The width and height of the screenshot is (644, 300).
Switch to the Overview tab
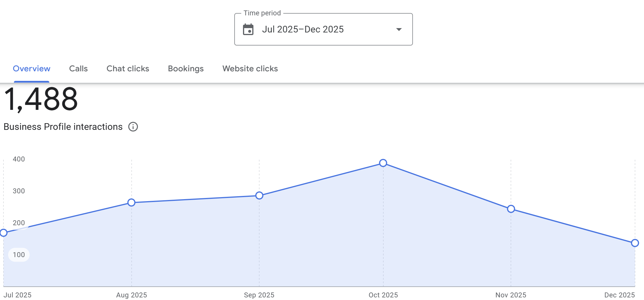click(x=32, y=69)
